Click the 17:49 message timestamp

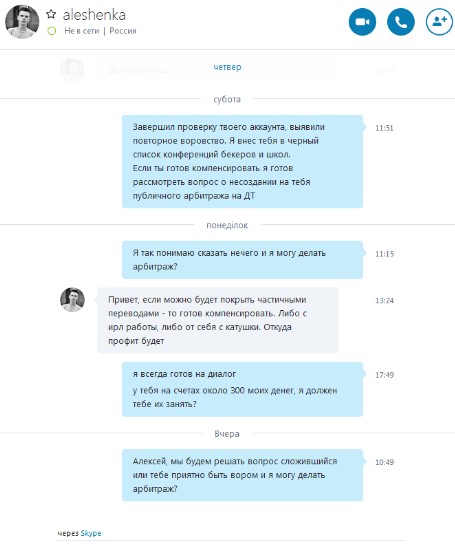384,375
